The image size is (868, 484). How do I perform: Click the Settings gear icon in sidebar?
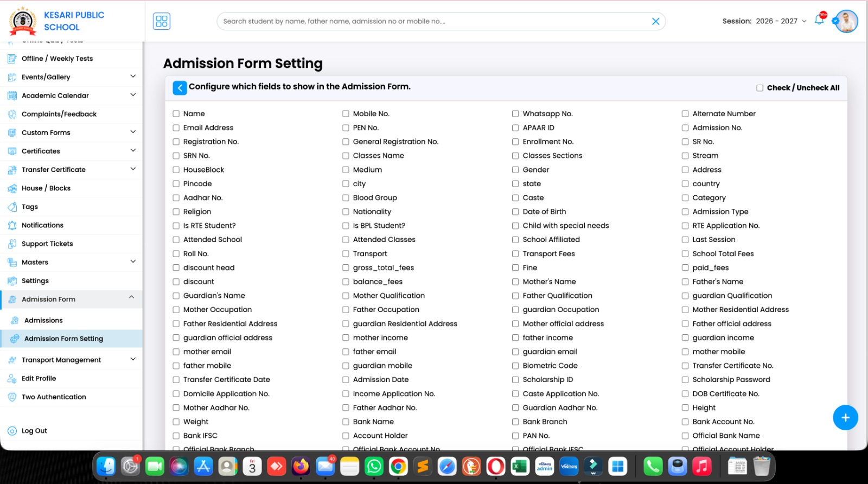tap(12, 281)
